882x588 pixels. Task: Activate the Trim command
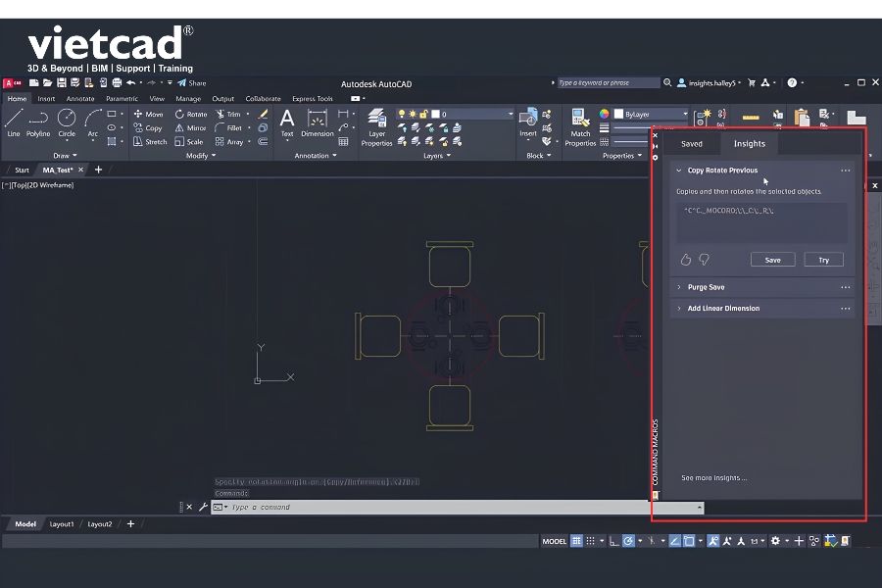tap(228, 114)
